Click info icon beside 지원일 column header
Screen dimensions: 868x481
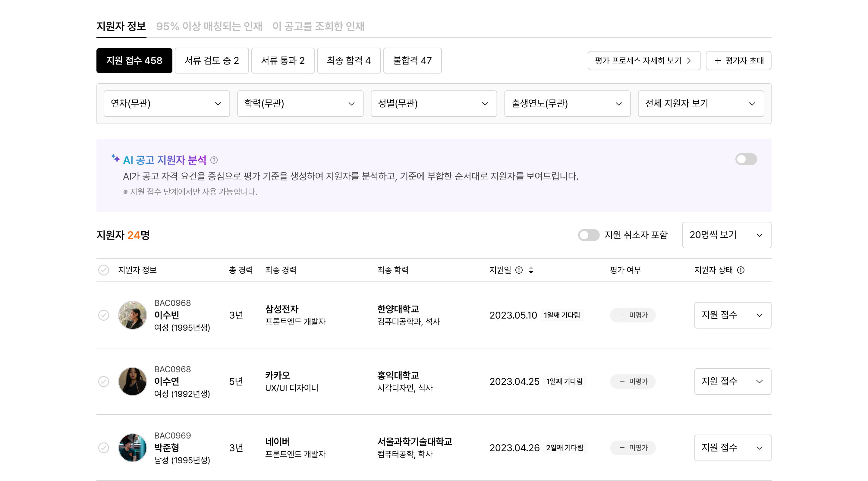(519, 270)
